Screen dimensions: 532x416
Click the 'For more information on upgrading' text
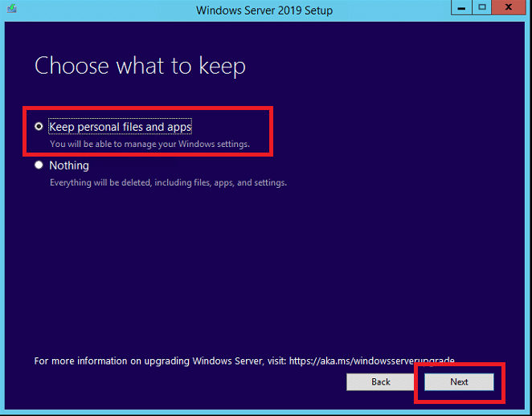[112, 361]
